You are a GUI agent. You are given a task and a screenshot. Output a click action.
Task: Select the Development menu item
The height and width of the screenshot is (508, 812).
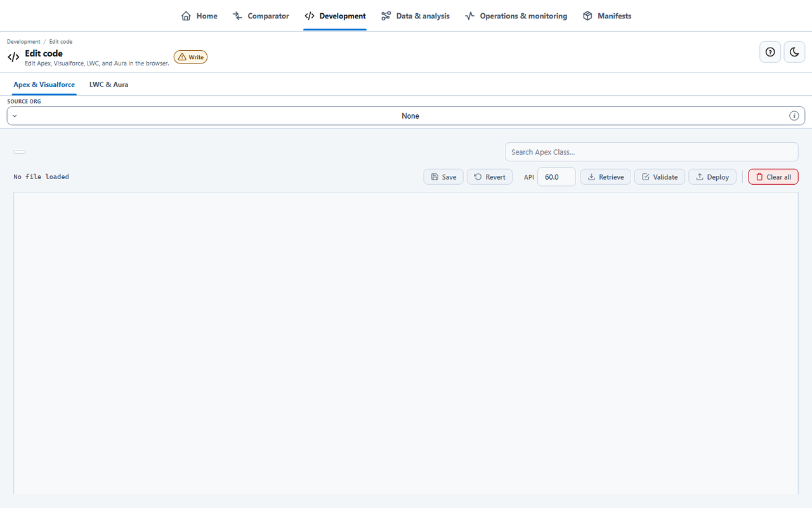pos(335,16)
